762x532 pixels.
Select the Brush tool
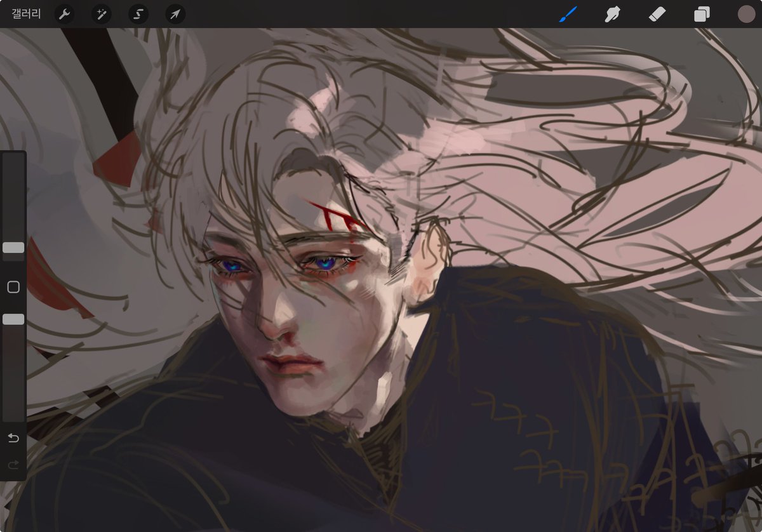(568, 14)
